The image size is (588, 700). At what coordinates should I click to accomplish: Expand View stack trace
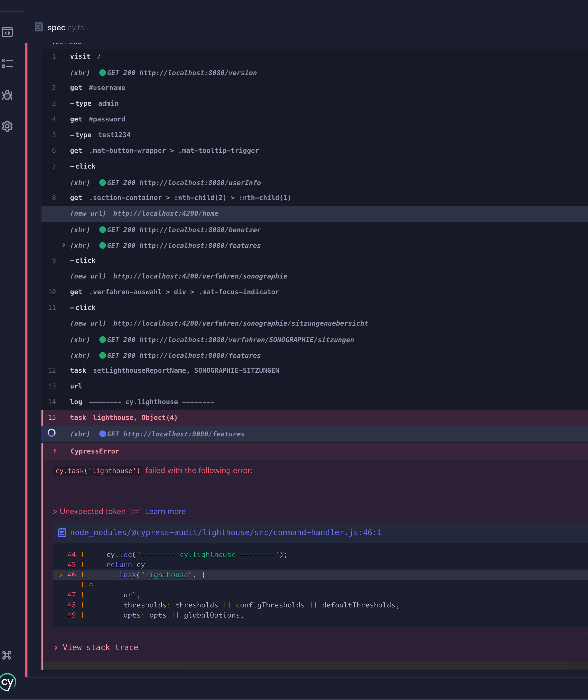96,647
